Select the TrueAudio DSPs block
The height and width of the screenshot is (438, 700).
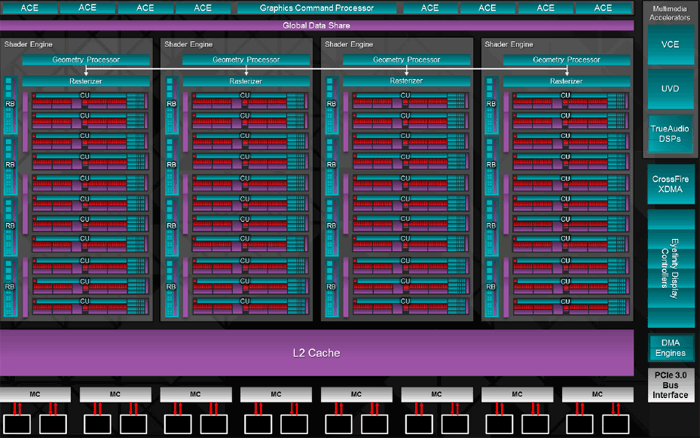pos(670,134)
